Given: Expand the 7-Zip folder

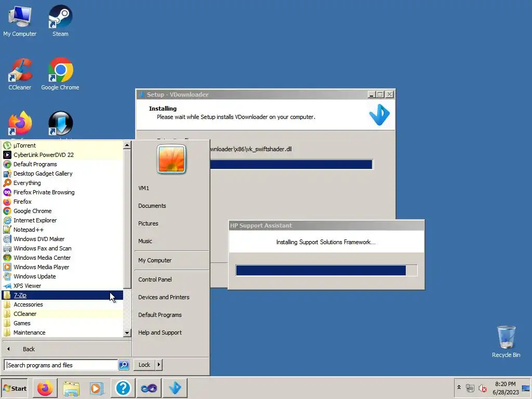Looking at the screenshot, I should tap(63, 295).
